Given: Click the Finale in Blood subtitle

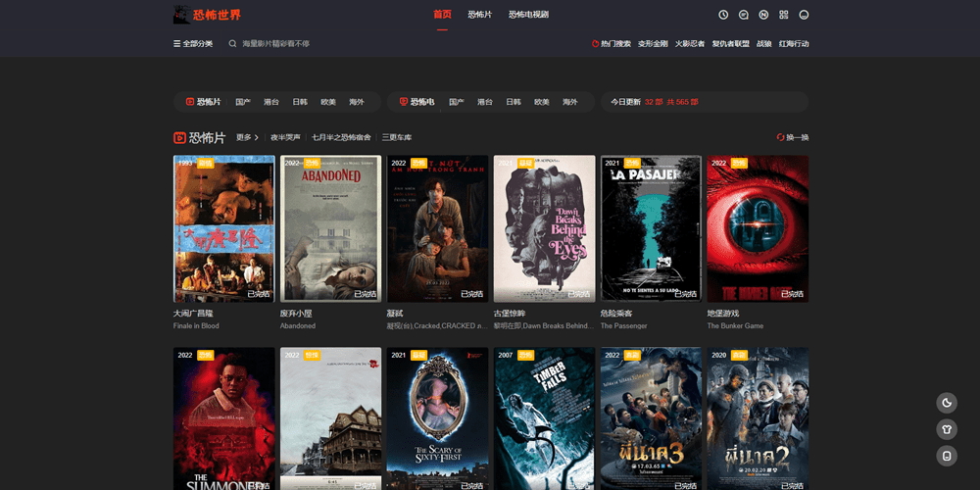Looking at the screenshot, I should (x=196, y=325).
